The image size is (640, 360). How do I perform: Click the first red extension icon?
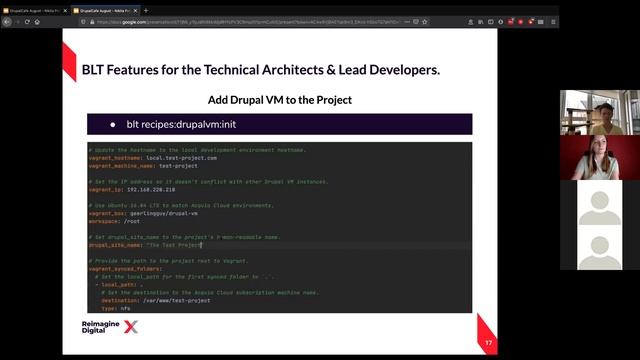511,22
